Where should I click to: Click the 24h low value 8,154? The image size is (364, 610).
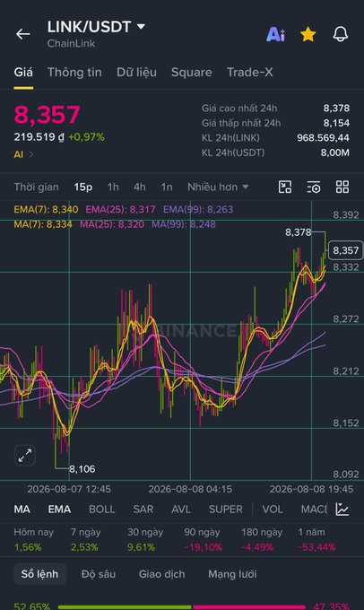pos(336,123)
